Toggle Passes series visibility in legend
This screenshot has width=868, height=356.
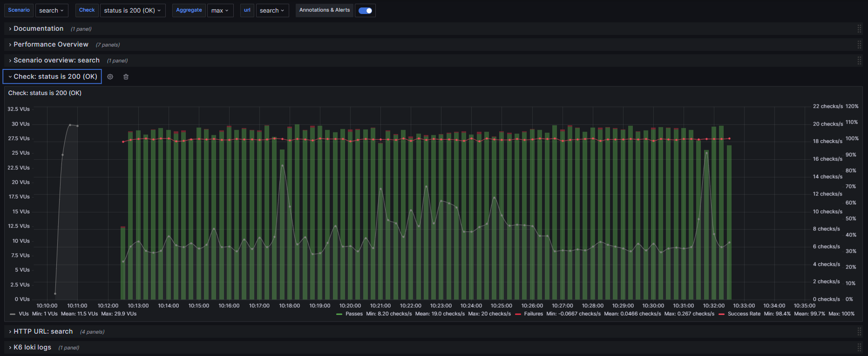(354, 314)
